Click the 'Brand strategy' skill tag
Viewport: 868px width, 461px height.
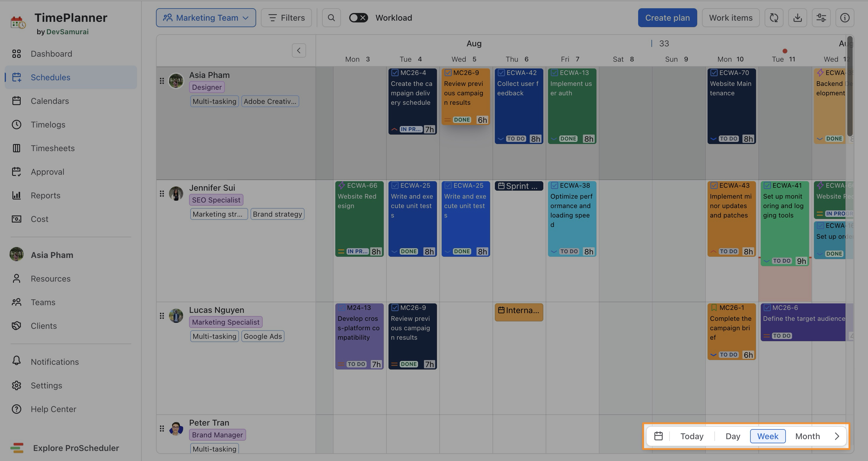277,214
